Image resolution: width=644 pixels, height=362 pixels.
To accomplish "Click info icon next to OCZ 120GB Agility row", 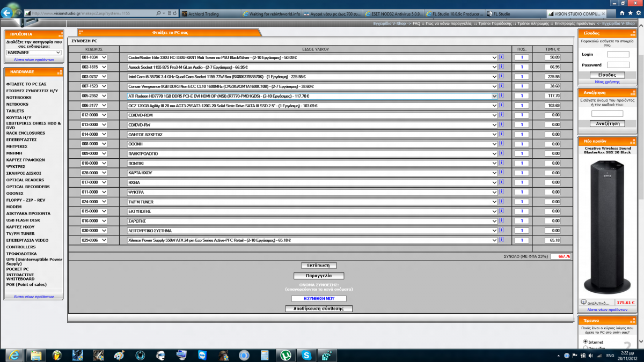I will [x=501, y=106].
